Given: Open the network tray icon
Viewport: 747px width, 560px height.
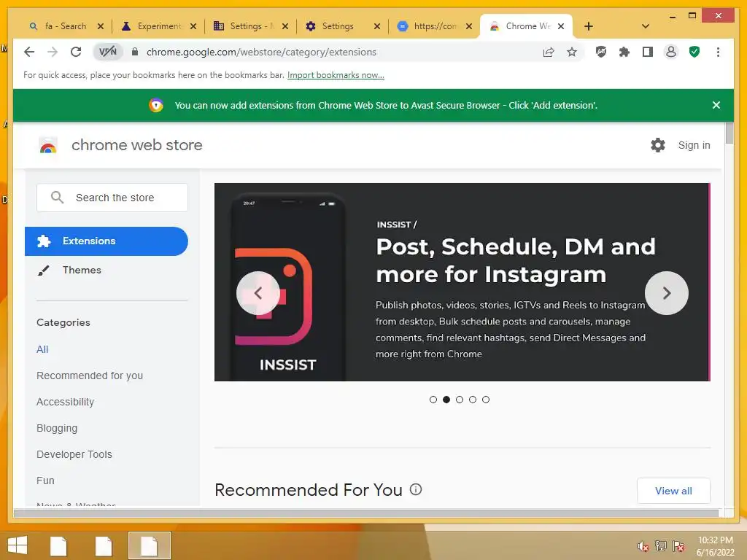Looking at the screenshot, I should click(x=660, y=545).
